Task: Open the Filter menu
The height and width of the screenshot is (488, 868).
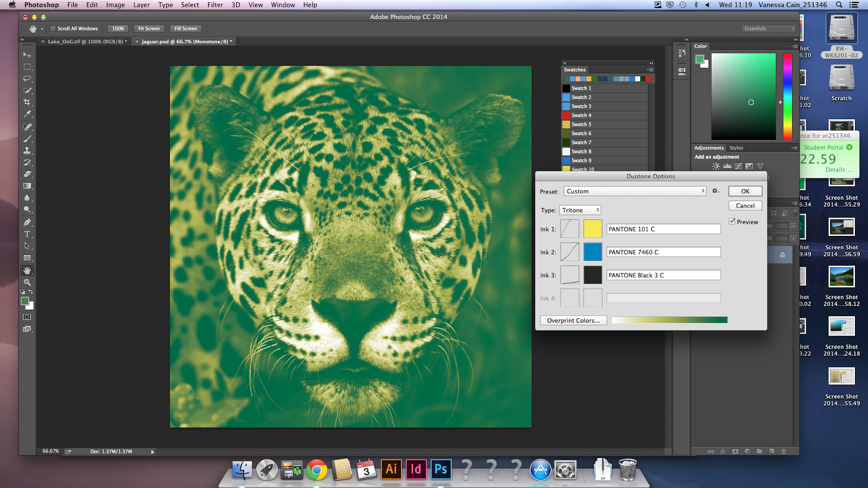Action: pos(215,5)
